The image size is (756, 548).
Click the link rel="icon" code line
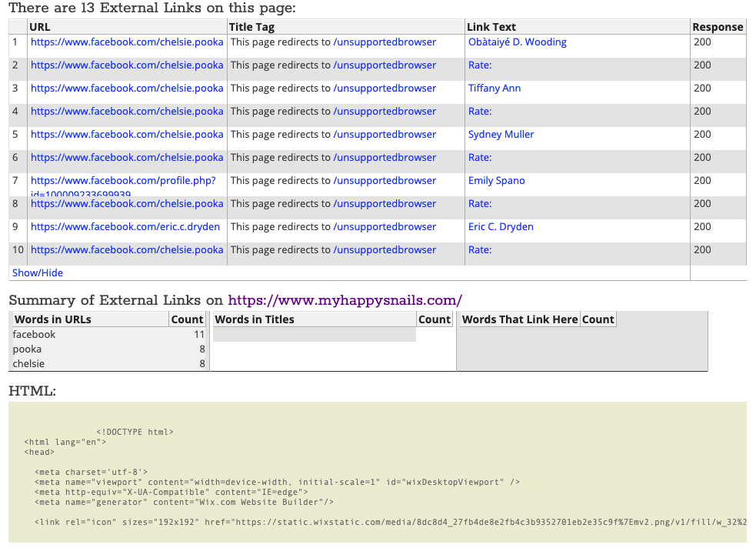point(391,523)
